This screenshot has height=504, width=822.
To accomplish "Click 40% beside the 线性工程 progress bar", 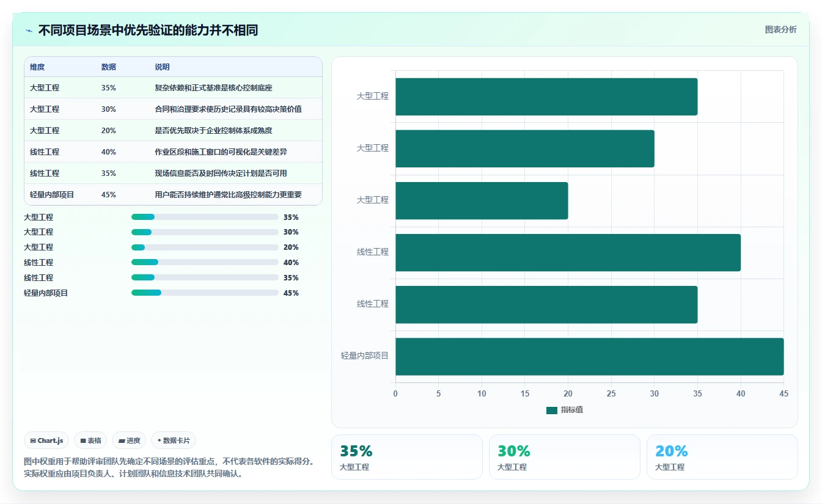I will 291,263.
